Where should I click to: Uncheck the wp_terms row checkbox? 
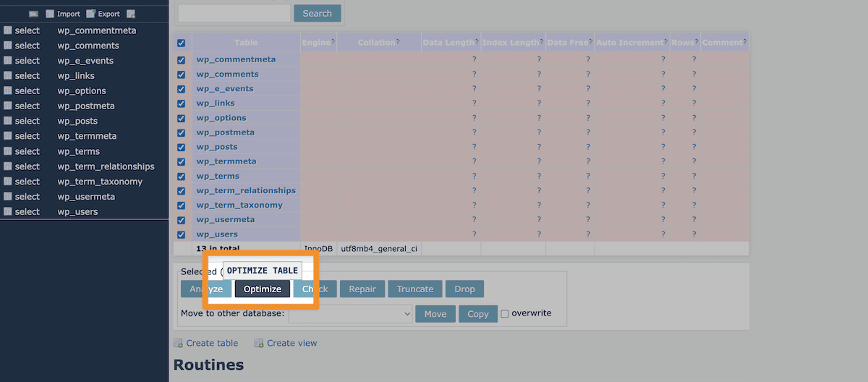click(x=182, y=177)
